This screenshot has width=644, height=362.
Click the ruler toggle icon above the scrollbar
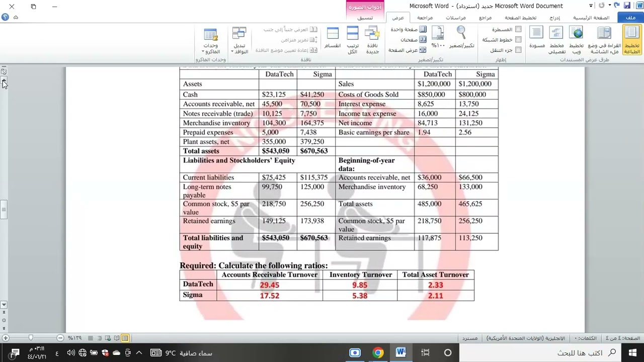[x=4, y=71]
